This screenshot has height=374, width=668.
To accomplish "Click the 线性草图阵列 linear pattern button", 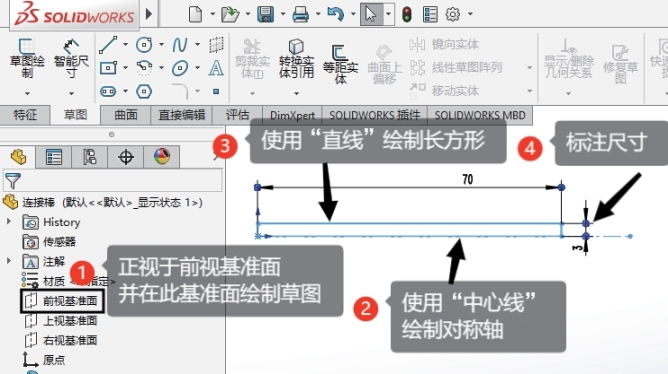I will (x=456, y=67).
